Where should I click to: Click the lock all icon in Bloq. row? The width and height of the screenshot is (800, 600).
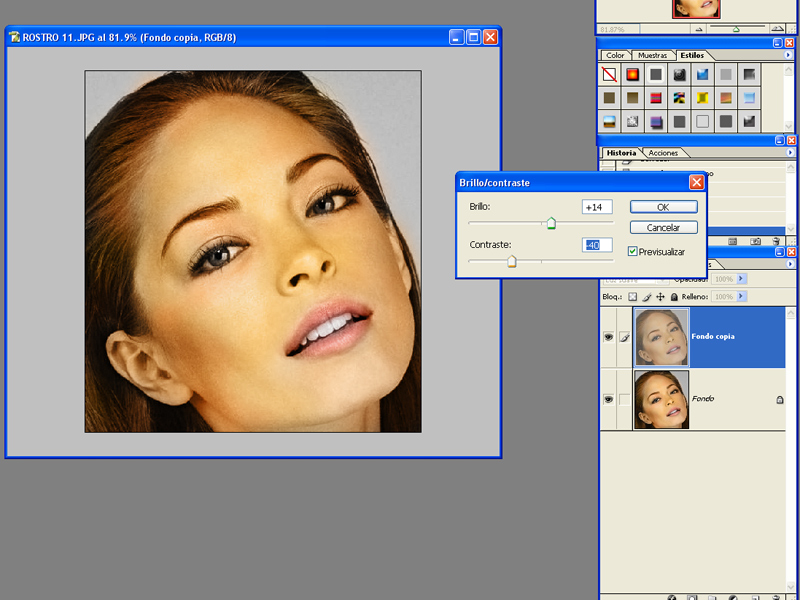point(674,296)
